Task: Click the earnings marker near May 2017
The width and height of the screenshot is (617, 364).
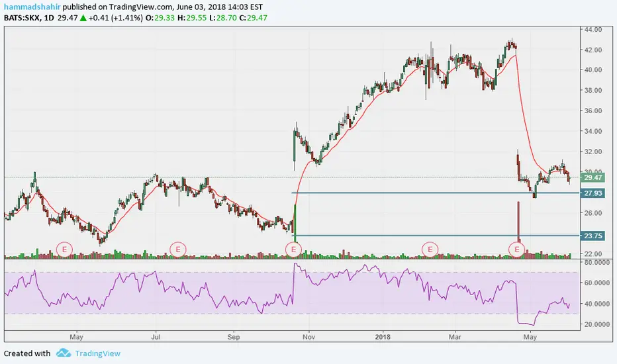Action: 64,250
